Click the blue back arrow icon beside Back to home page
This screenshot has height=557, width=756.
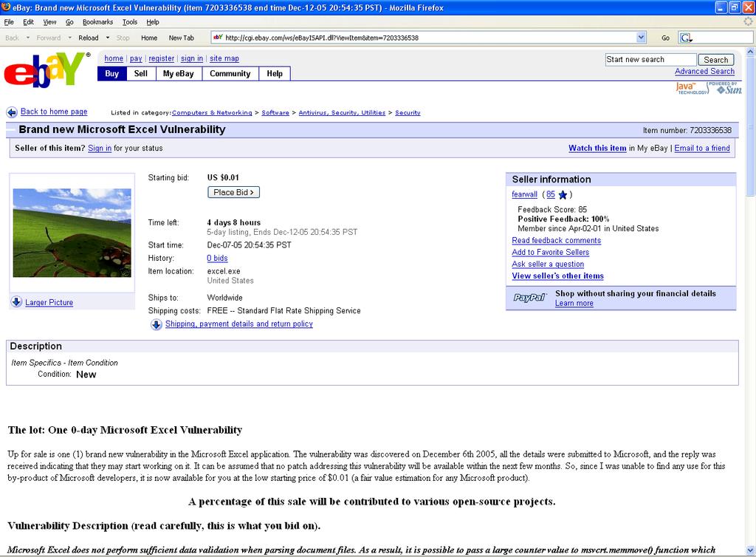click(12, 112)
